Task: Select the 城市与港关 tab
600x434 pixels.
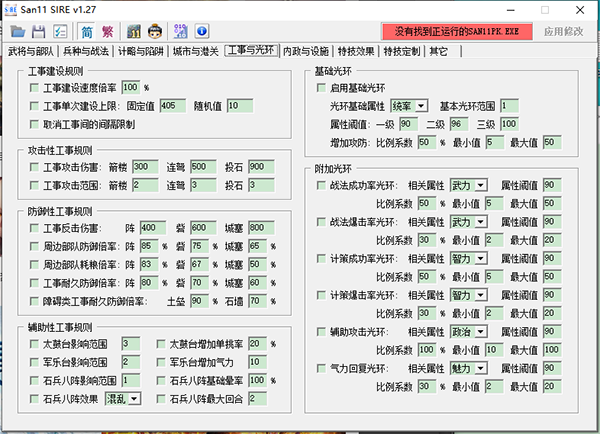Action: click(196, 51)
